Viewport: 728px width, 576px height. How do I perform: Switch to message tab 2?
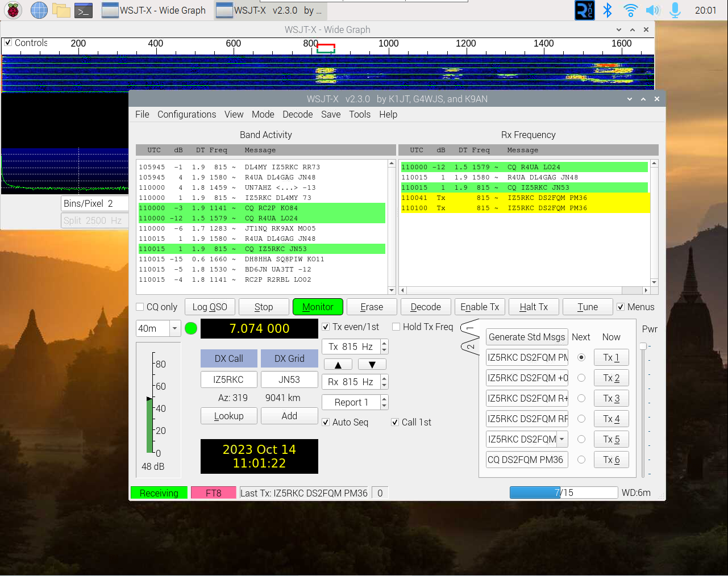click(470, 346)
